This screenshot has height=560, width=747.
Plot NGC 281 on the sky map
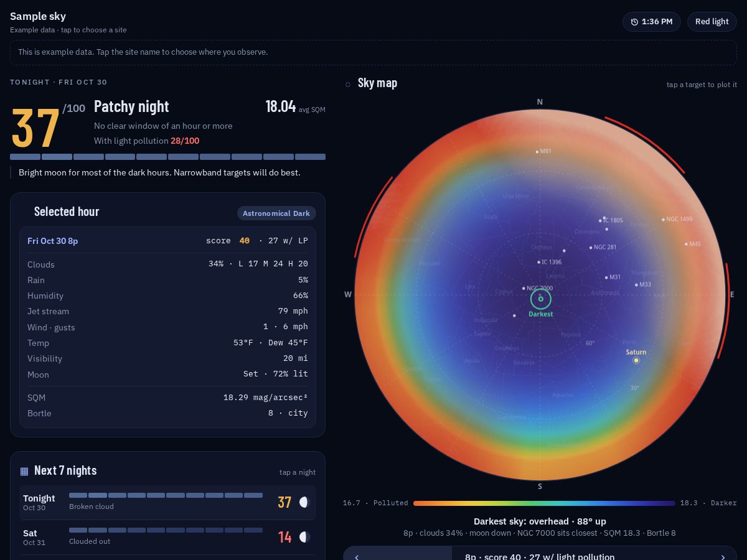coord(591,247)
